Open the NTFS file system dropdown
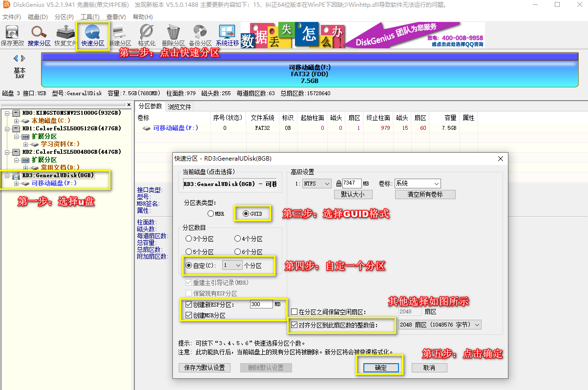 click(x=317, y=184)
